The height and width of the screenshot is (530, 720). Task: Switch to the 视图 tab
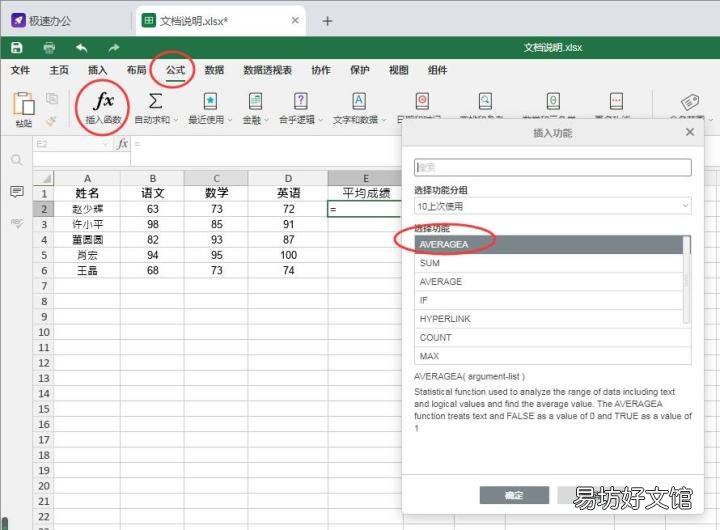tap(398, 70)
